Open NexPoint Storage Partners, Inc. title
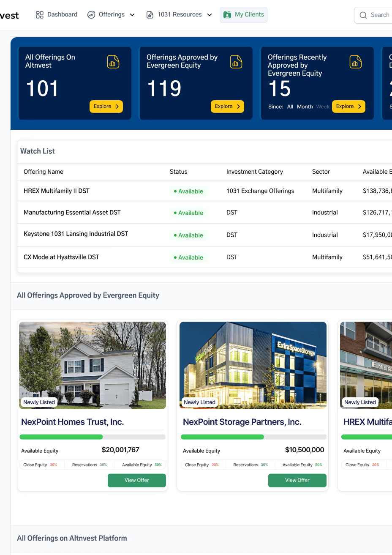The width and height of the screenshot is (392, 555). click(x=242, y=422)
